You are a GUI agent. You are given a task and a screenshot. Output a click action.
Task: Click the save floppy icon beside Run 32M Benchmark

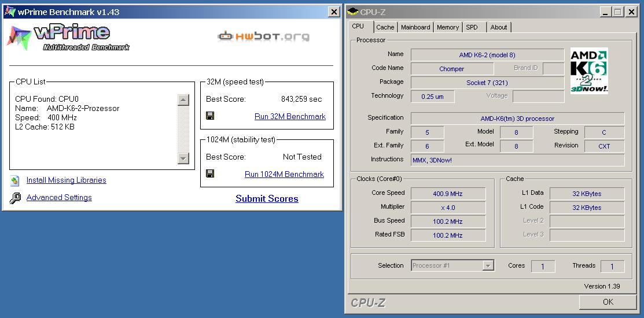click(x=210, y=116)
